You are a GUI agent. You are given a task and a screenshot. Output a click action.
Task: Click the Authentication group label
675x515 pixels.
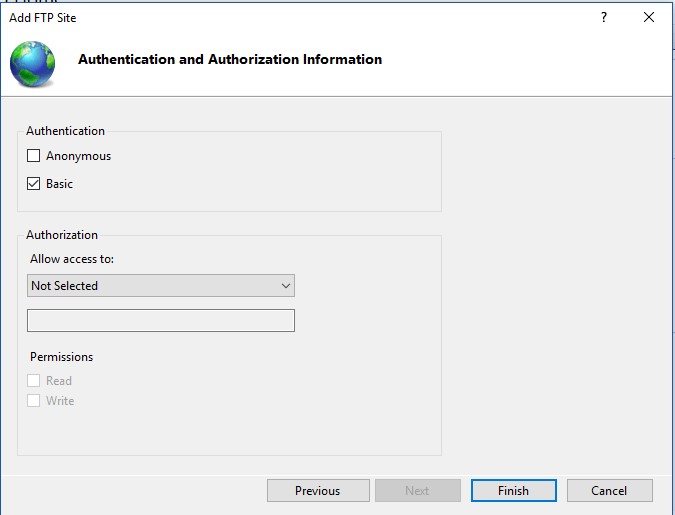point(65,131)
